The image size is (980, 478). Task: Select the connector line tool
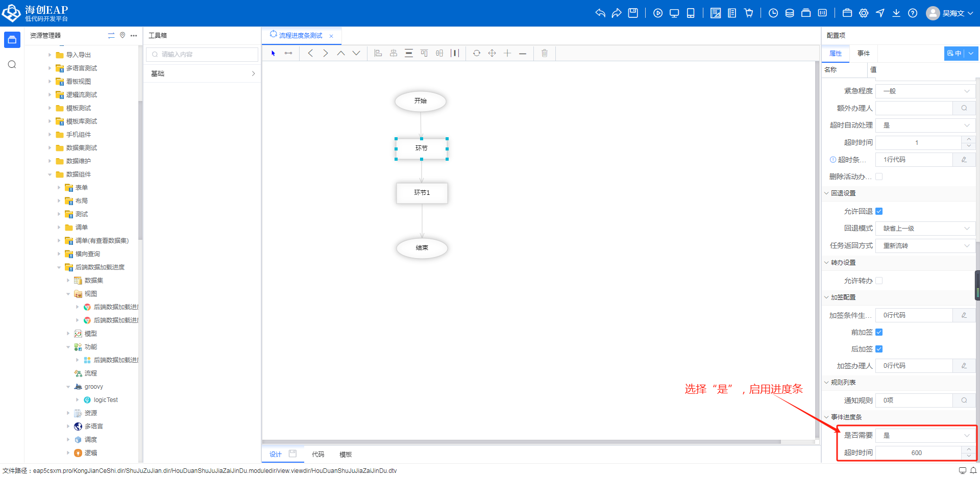(x=288, y=53)
